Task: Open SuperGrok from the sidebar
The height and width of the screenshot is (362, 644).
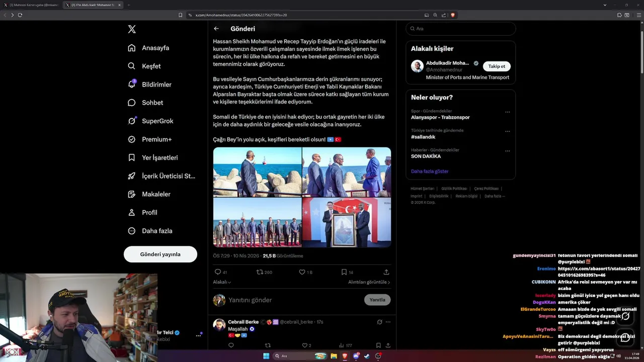Action: pos(150,121)
